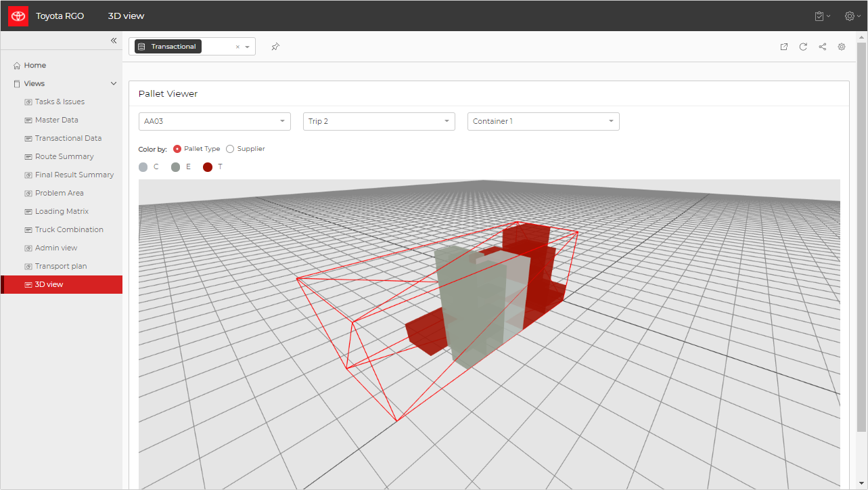Open the Trip 2 dropdown
Image resolution: width=868 pixels, height=490 pixels.
[x=379, y=121]
